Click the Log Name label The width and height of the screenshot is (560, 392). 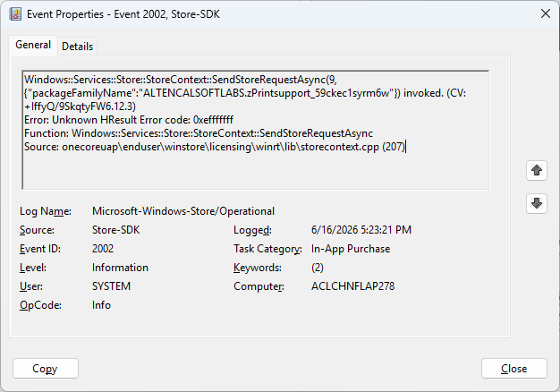[46, 211]
